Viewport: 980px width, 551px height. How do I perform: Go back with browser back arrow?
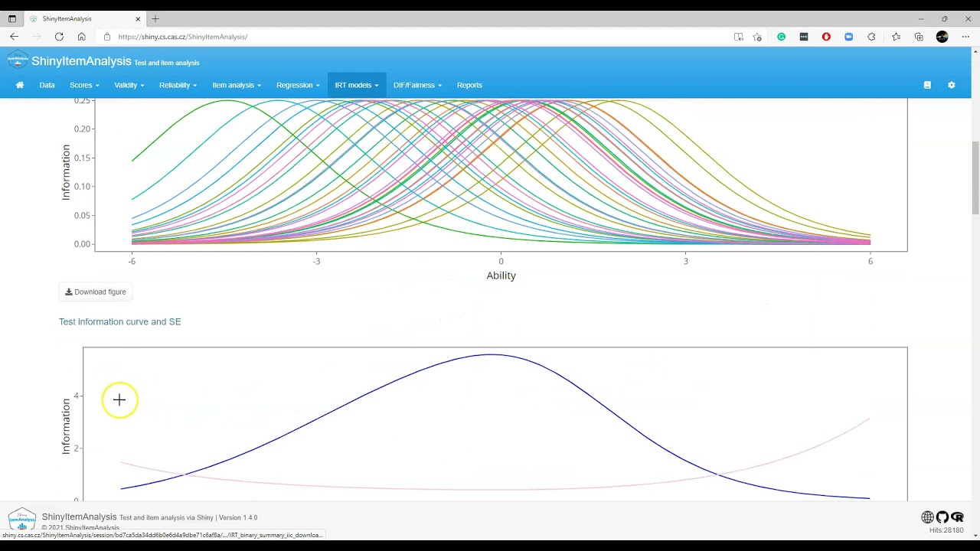(x=14, y=37)
